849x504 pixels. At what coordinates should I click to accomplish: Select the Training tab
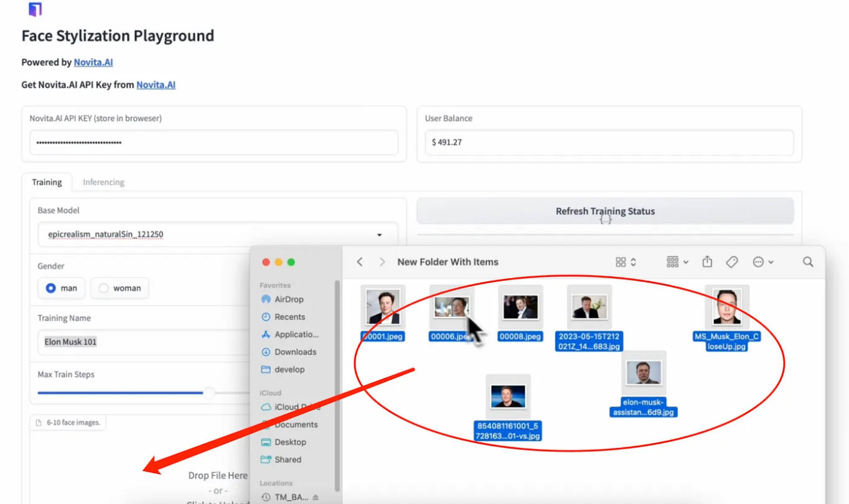click(x=47, y=182)
